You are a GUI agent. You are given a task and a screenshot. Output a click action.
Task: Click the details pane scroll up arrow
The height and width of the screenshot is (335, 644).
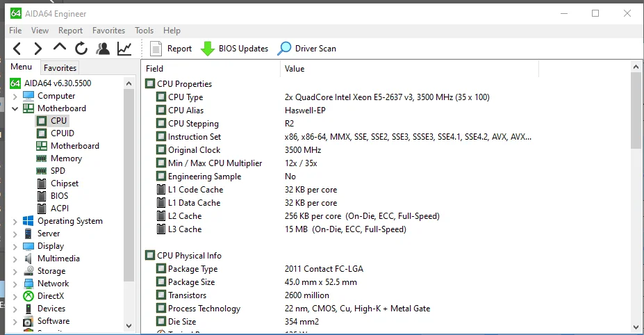pos(636,67)
